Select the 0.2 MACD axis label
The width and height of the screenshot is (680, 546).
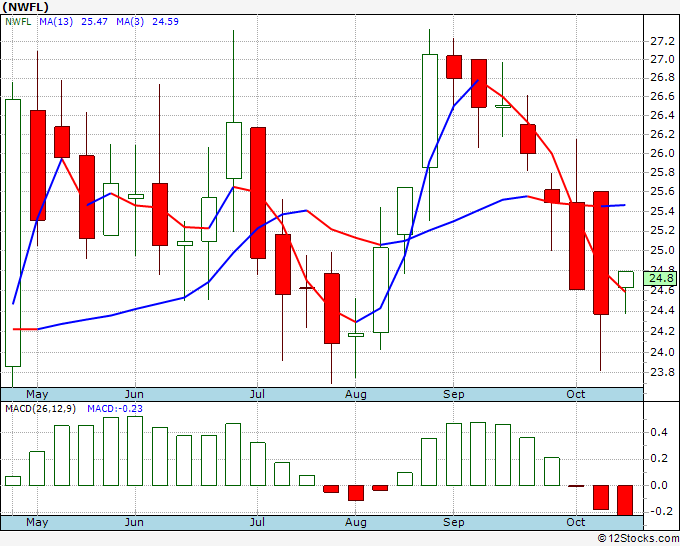coord(659,458)
